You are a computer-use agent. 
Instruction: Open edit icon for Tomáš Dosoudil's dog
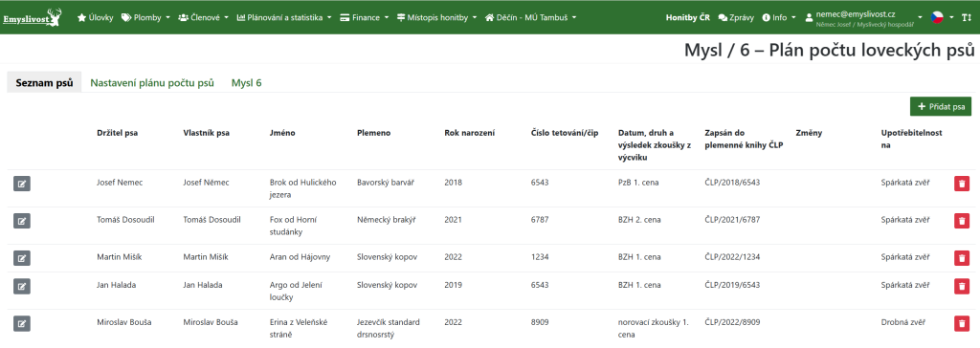click(x=22, y=221)
